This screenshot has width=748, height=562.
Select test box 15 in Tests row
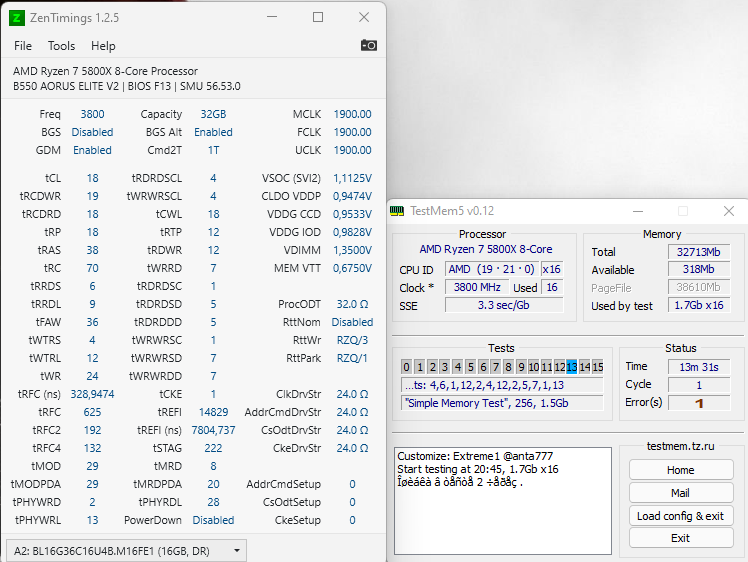[x=598, y=366]
